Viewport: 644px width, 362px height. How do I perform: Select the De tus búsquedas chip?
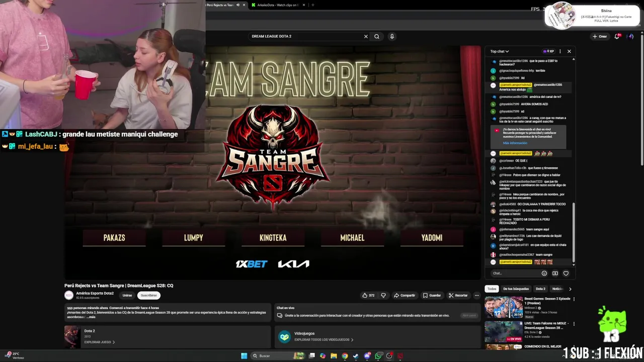click(x=516, y=289)
